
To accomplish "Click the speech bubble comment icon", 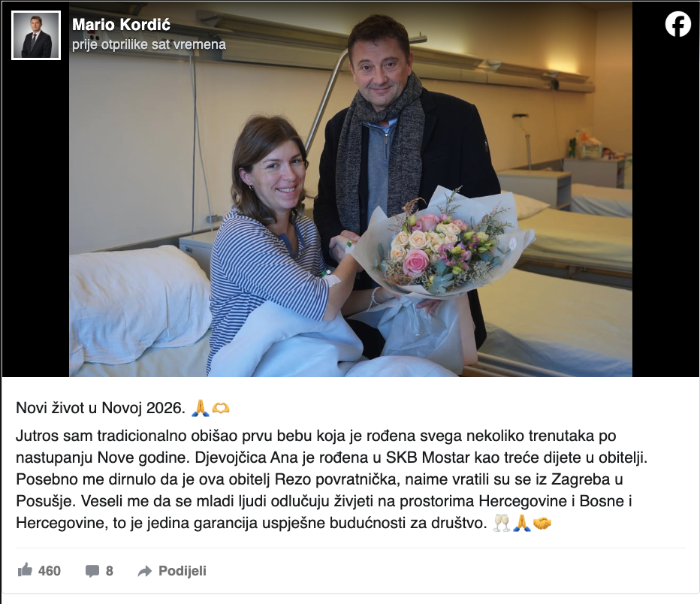I will coord(92,571).
